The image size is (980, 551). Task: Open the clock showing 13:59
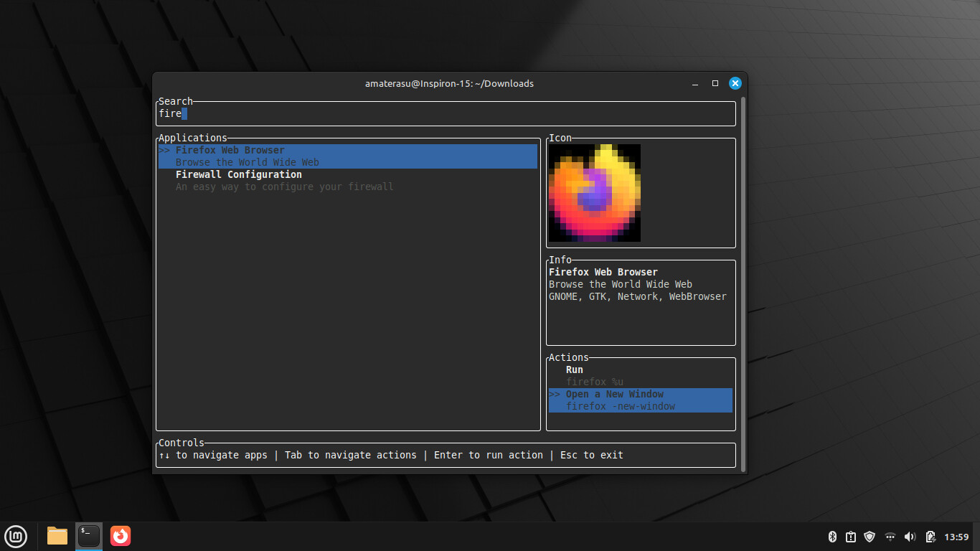click(956, 537)
